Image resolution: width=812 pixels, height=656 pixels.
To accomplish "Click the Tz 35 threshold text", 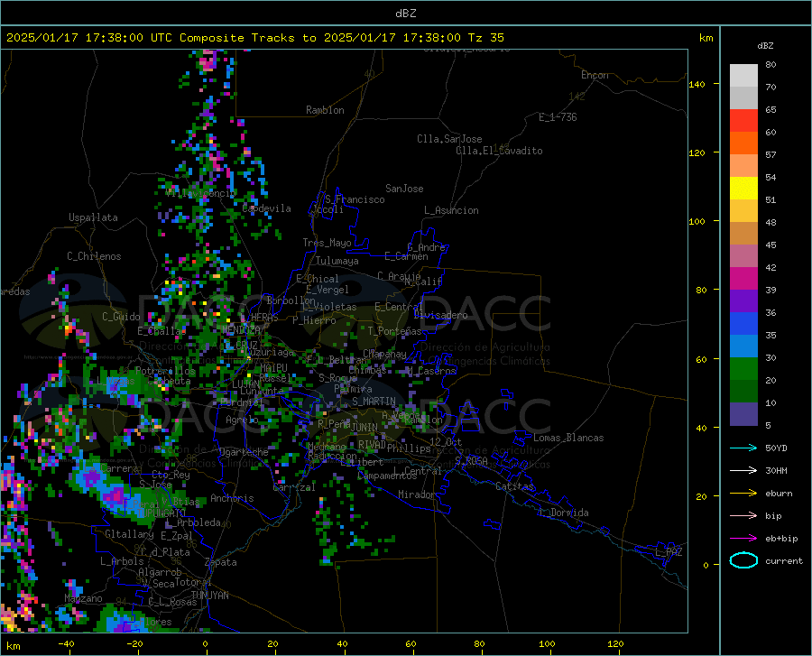I will 485,38.
